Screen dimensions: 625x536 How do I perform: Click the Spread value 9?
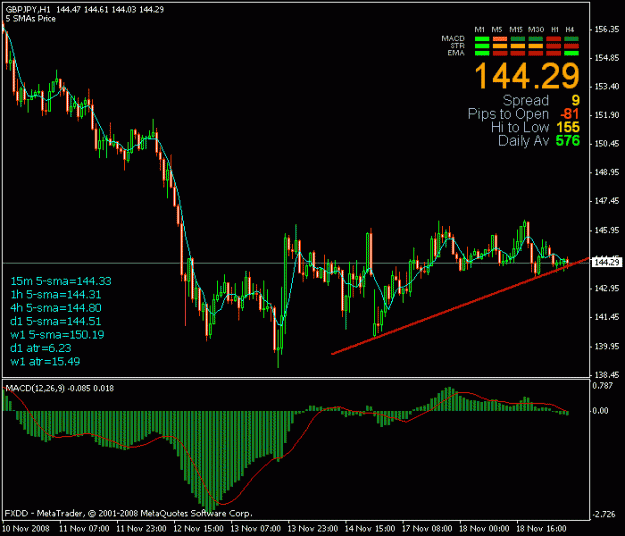[x=576, y=100]
